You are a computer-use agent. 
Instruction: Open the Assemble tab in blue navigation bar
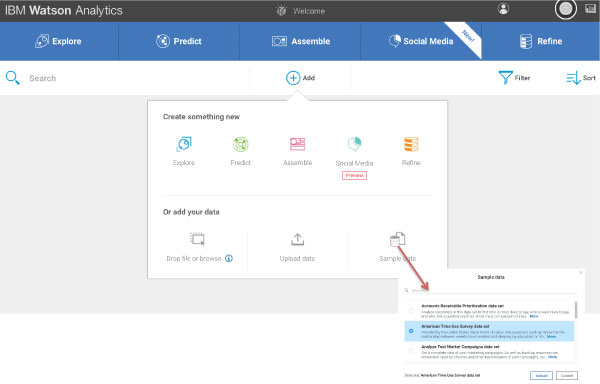coord(300,41)
